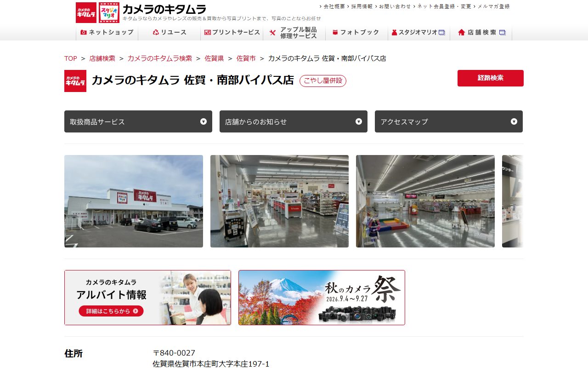Click the book icon beside フォトブック
The image size is (588, 368).
[x=335, y=33]
